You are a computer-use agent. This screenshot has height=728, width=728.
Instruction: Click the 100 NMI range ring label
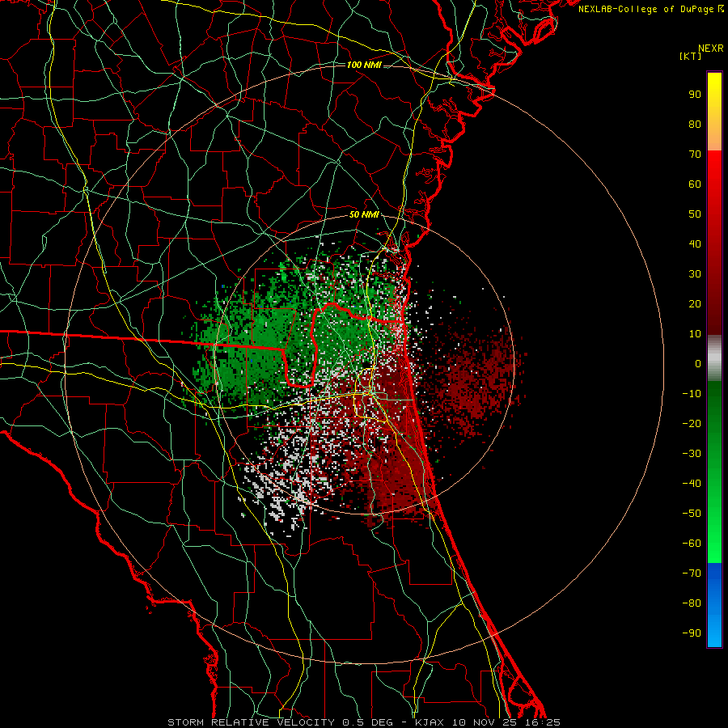364,65
